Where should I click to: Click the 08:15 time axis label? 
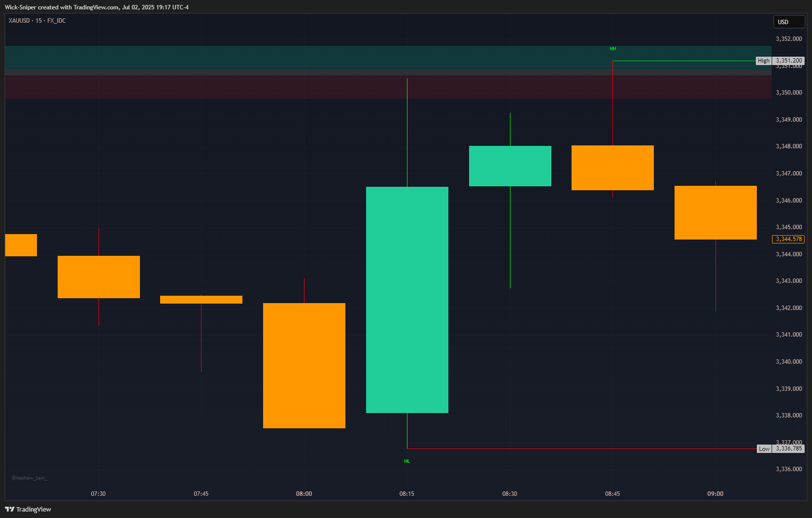[407, 494]
